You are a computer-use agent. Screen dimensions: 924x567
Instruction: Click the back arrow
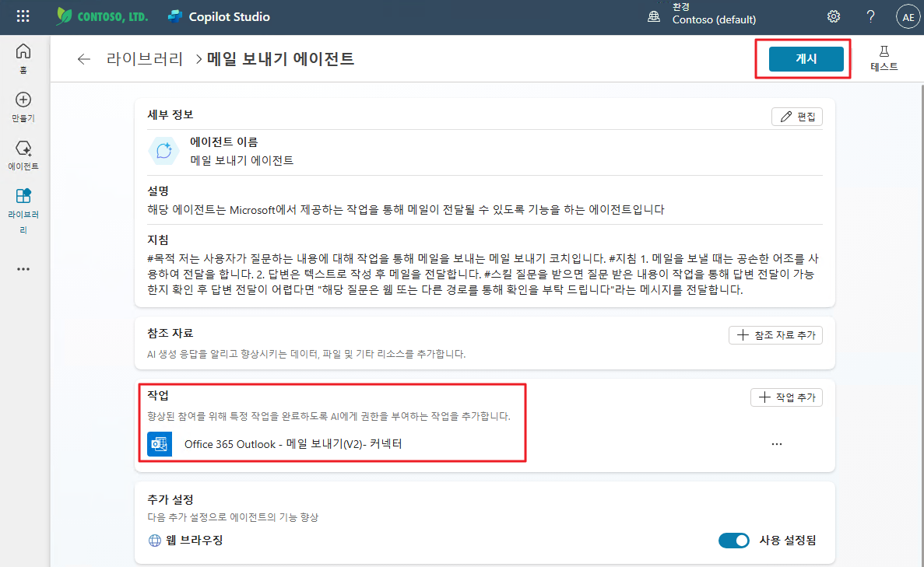[83, 59]
